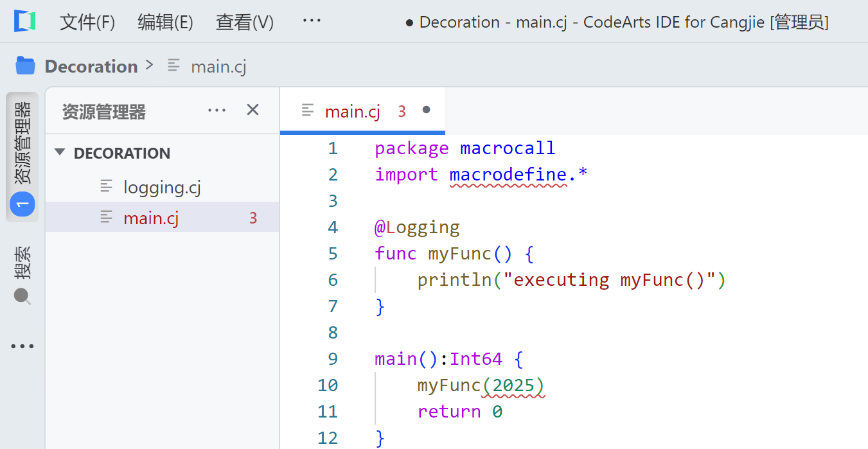
Task: Click the unsaved dot on main.cj tab
Action: [426, 110]
